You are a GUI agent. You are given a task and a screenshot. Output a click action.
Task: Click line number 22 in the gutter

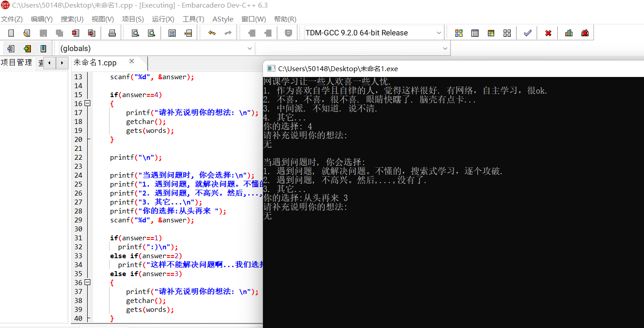[x=78, y=157]
